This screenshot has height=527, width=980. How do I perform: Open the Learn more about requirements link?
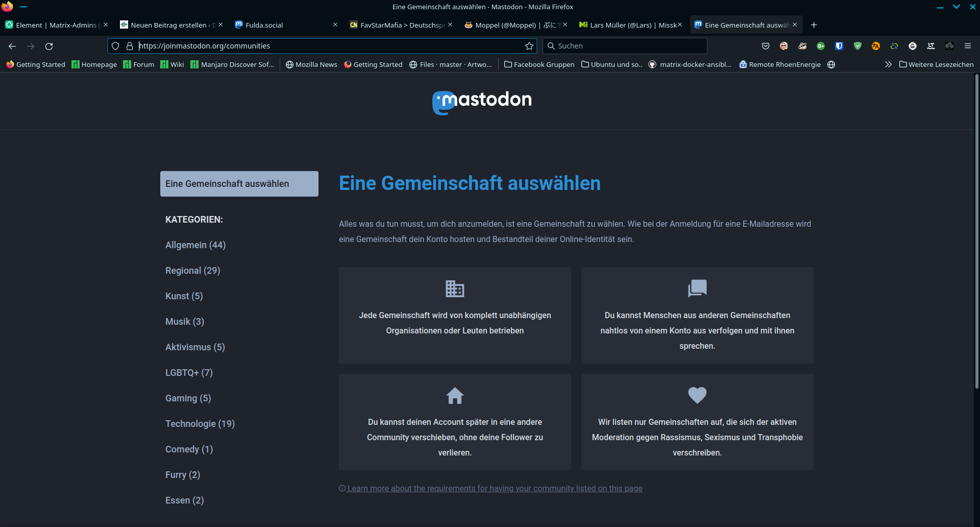coord(491,489)
